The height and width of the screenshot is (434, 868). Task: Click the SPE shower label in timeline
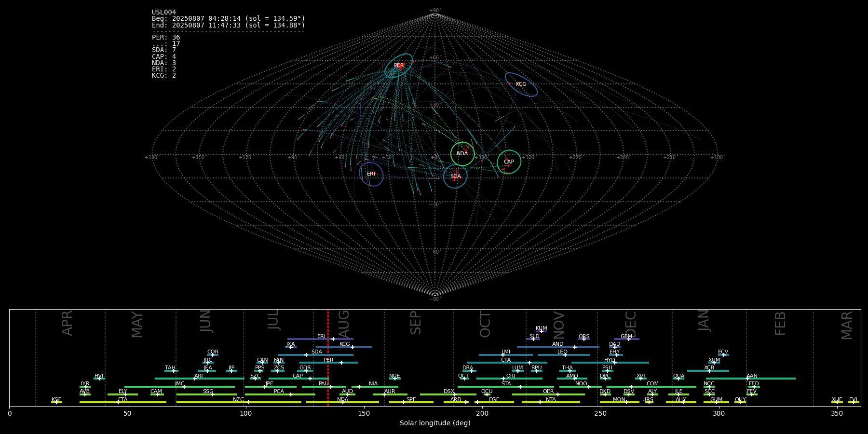coord(411,400)
